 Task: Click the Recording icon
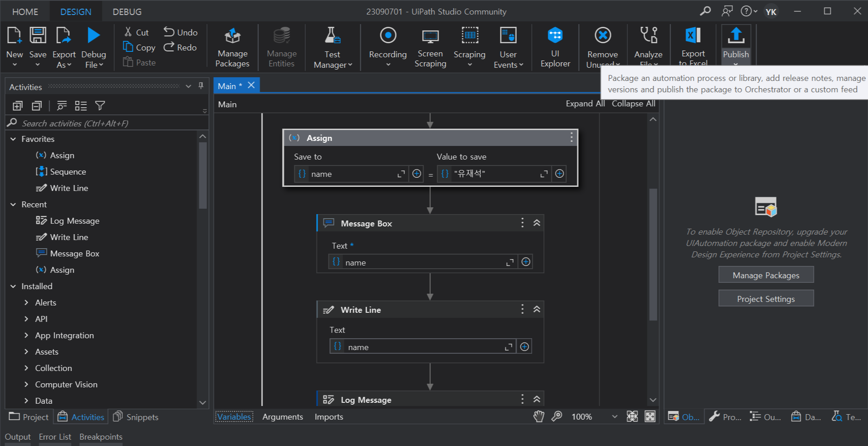click(388, 35)
